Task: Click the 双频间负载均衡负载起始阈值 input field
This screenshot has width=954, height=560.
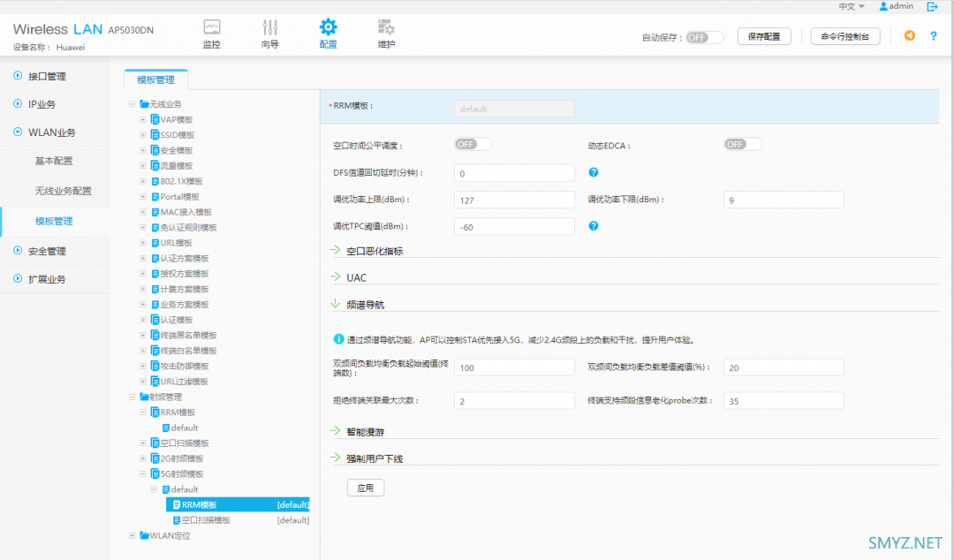Action: 514,367
